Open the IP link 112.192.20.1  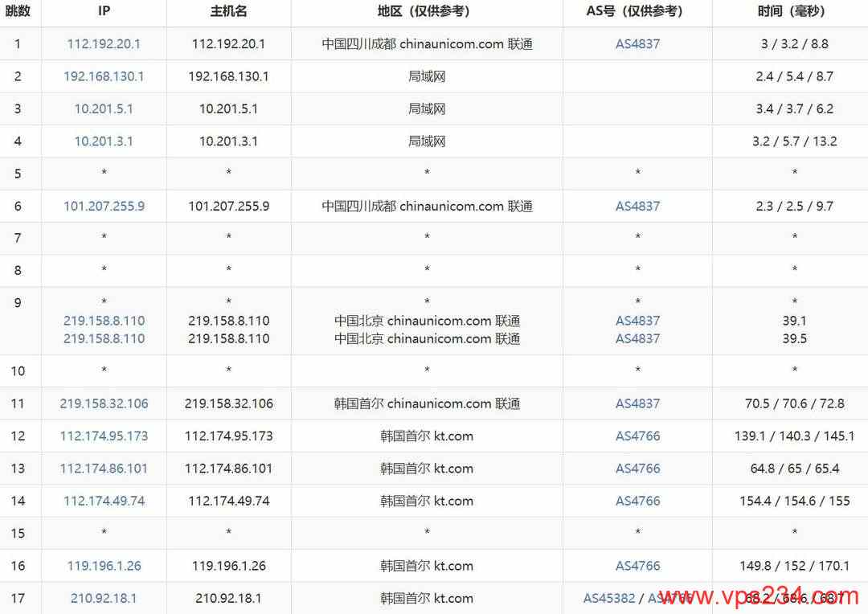[104, 43]
